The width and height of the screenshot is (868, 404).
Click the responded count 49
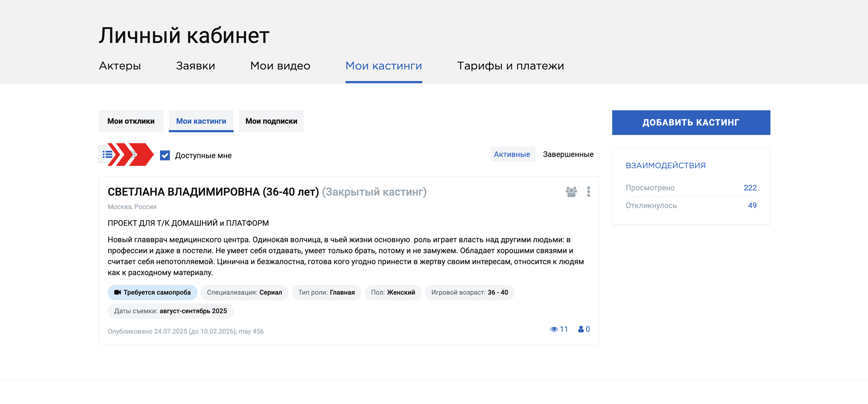click(x=752, y=205)
